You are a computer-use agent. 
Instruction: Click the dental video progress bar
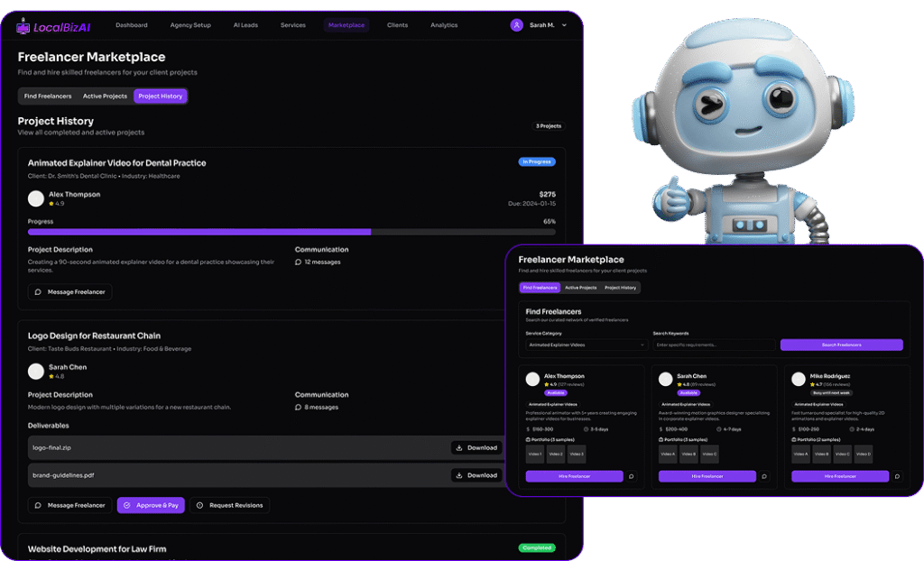point(291,232)
